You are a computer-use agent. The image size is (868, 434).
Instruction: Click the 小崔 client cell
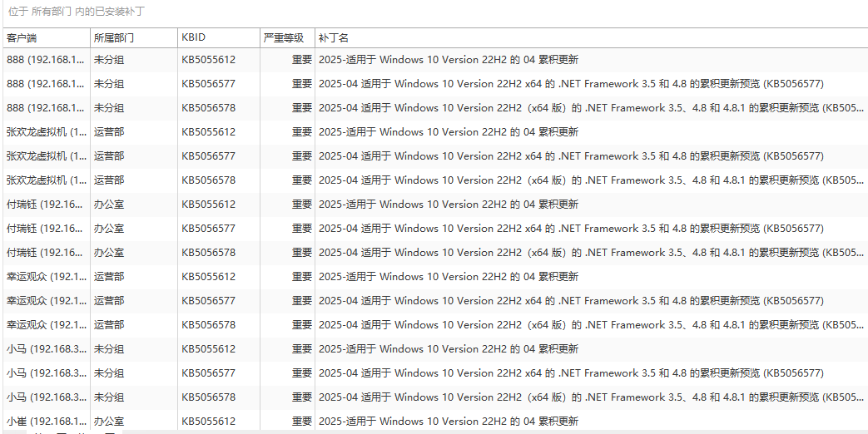(x=47, y=422)
